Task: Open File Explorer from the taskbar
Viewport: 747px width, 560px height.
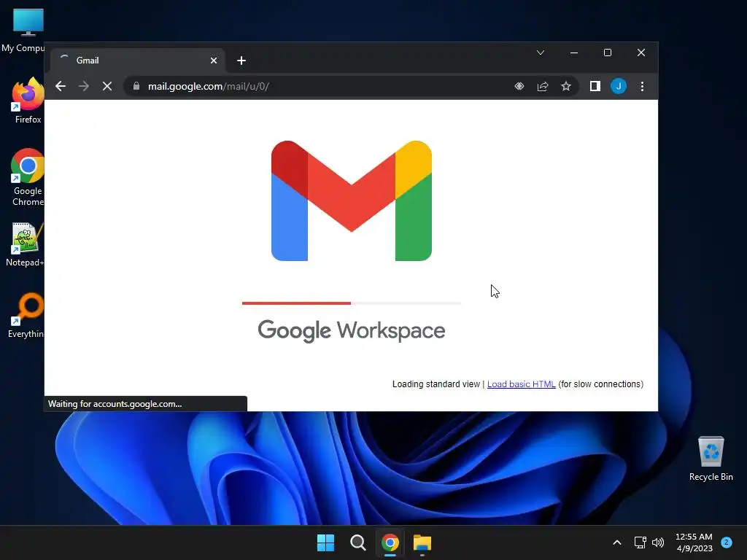Action: point(422,542)
